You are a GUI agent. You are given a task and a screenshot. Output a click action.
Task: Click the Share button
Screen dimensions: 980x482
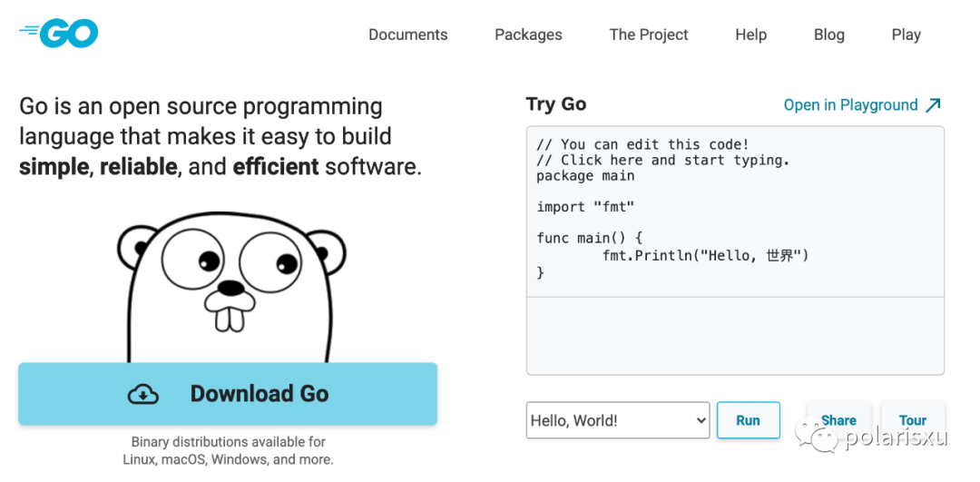tap(838, 419)
